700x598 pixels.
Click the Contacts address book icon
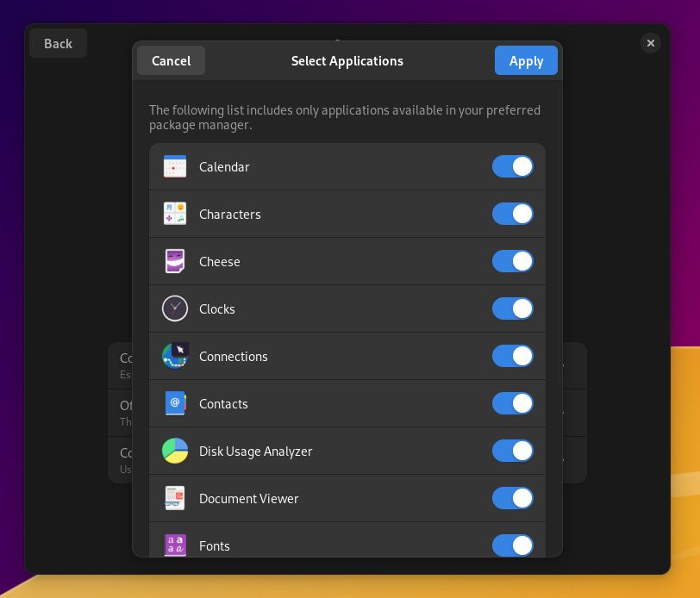click(175, 403)
